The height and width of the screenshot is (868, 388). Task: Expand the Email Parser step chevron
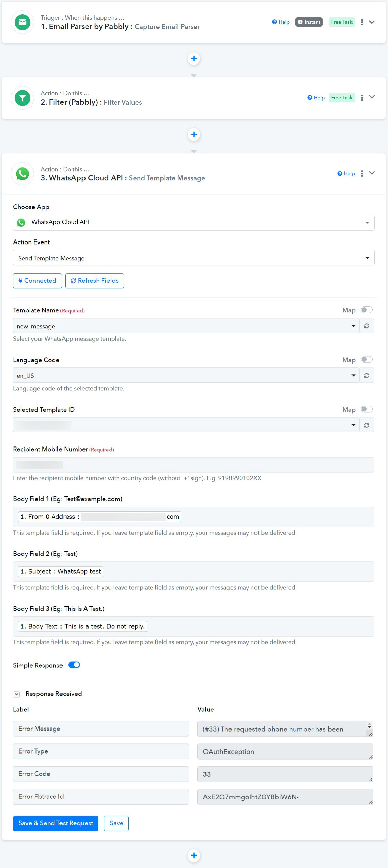point(372,22)
